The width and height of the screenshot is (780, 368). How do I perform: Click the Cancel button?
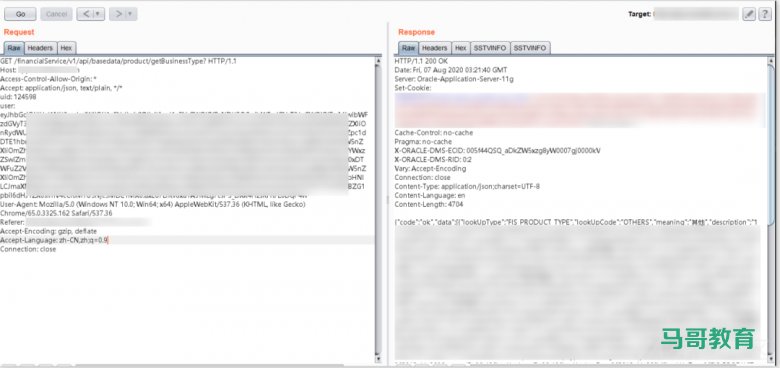coord(56,14)
